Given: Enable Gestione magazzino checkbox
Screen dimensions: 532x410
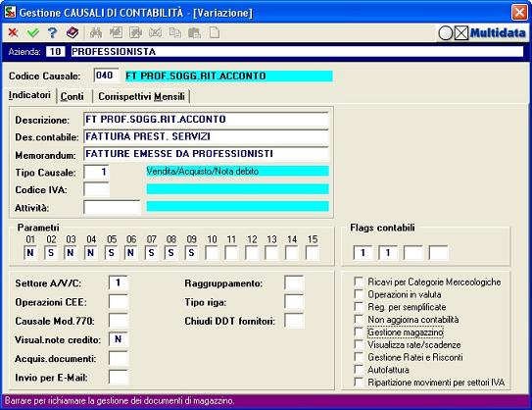Looking at the screenshot, I should click(x=359, y=332).
